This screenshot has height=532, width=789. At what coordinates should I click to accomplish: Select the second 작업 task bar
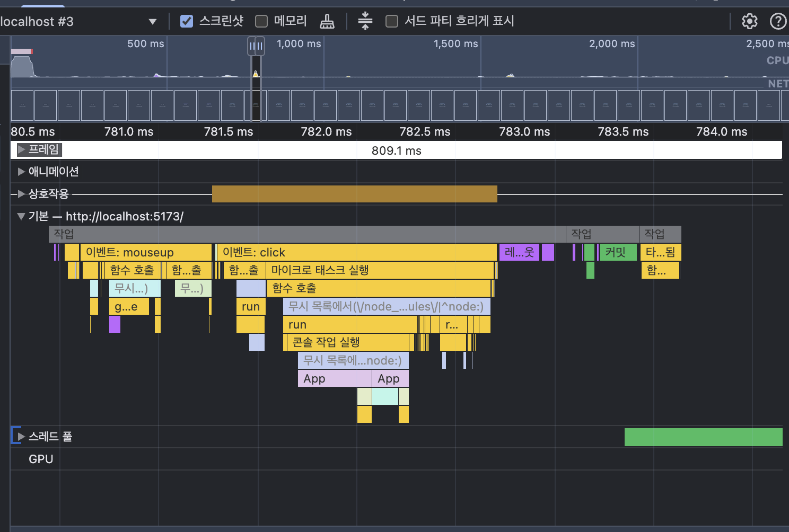[602, 234]
